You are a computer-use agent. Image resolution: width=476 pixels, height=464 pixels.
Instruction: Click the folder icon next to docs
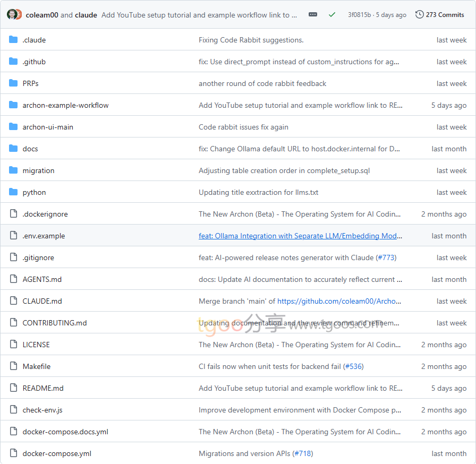13,149
